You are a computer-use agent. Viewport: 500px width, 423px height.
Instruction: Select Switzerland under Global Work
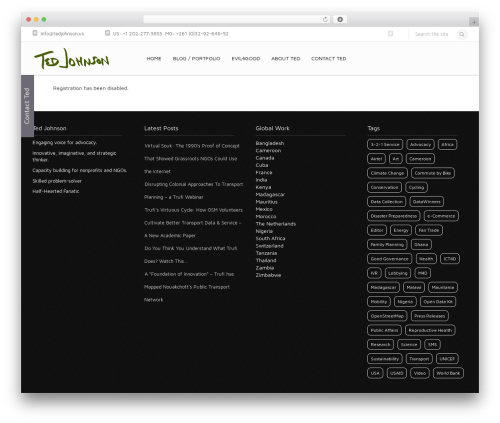269,246
